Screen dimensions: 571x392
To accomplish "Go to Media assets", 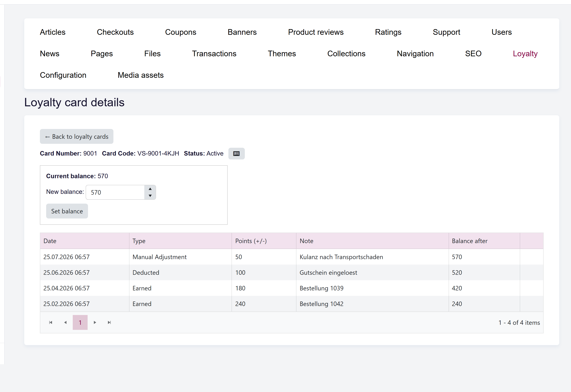I will (141, 75).
